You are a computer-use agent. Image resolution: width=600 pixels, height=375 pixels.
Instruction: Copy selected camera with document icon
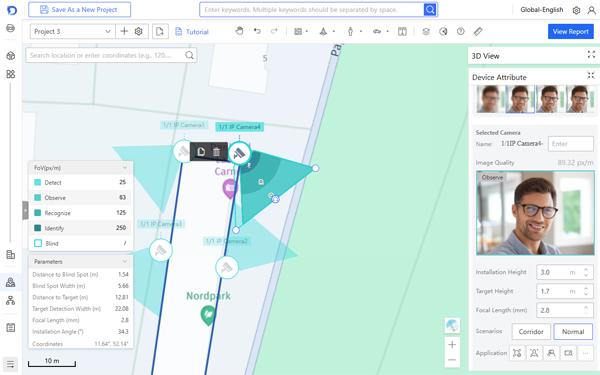pos(201,152)
